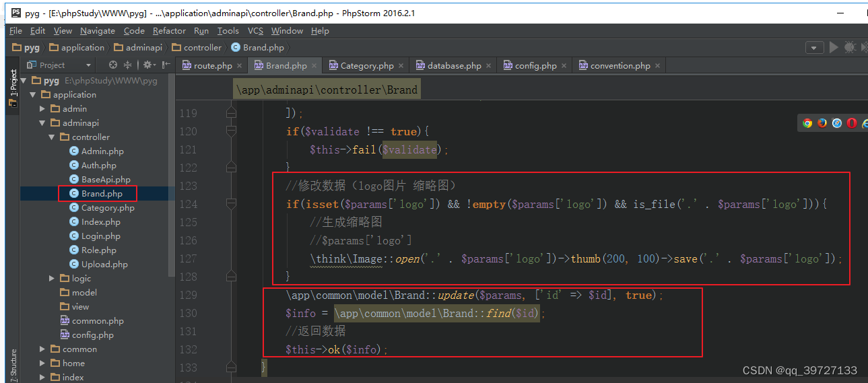Expand the admin folder
The width and height of the screenshot is (868, 383).
[x=42, y=109]
